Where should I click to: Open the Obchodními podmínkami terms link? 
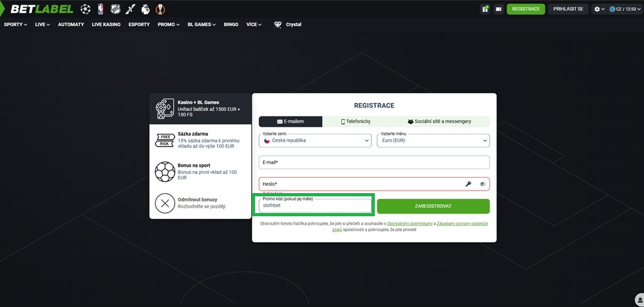[x=410, y=223]
